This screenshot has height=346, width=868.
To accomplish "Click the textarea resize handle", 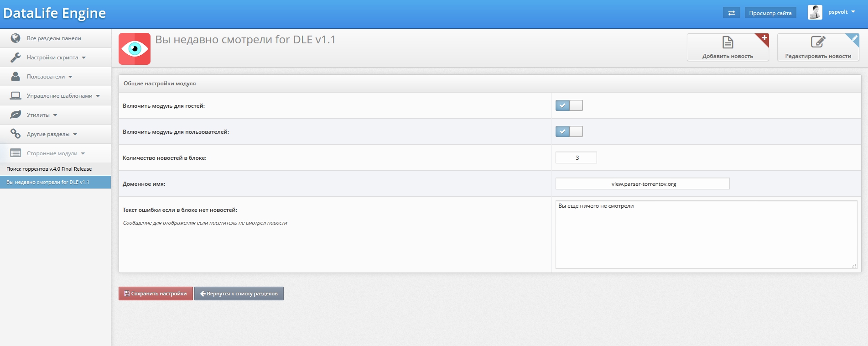I will coord(854,266).
